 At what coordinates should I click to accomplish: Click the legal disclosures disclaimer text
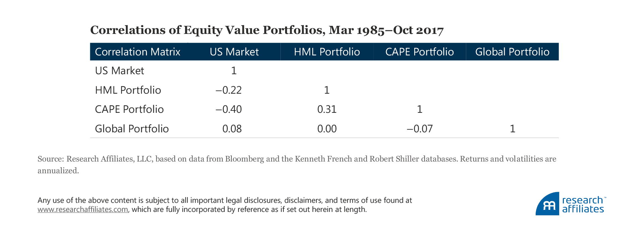click(225, 200)
